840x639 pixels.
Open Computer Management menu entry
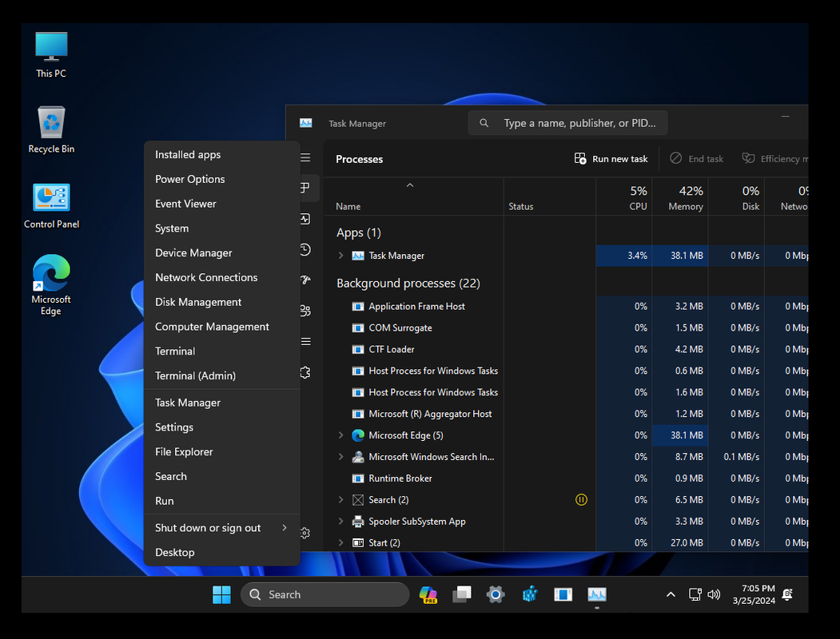(x=221, y=327)
